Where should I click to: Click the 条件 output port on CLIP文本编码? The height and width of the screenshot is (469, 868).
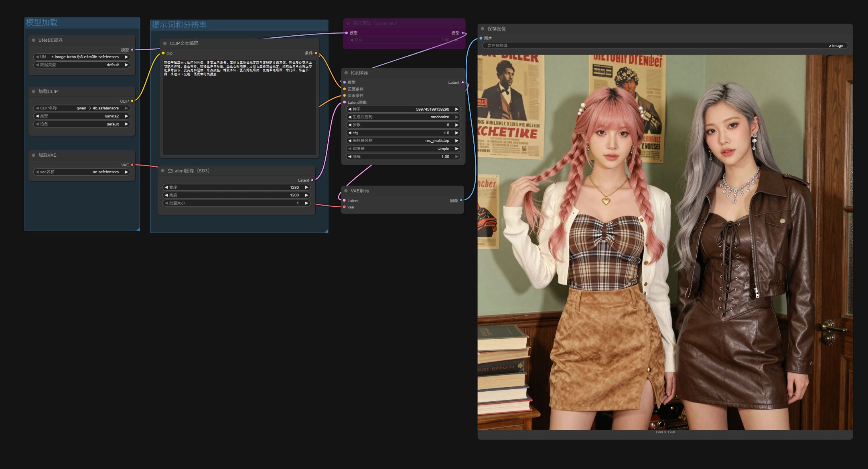(x=316, y=53)
